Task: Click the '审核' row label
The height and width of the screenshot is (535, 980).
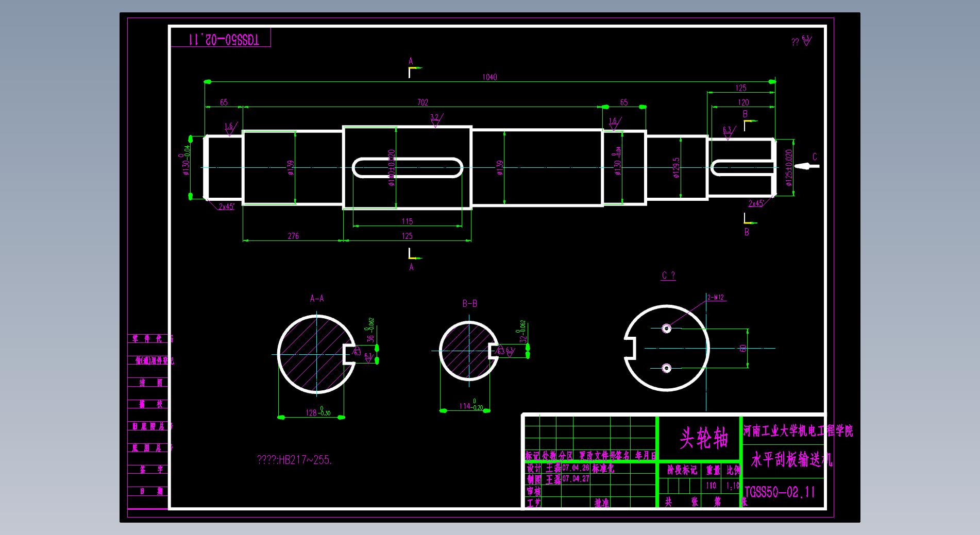Action: pyautogui.click(x=533, y=492)
